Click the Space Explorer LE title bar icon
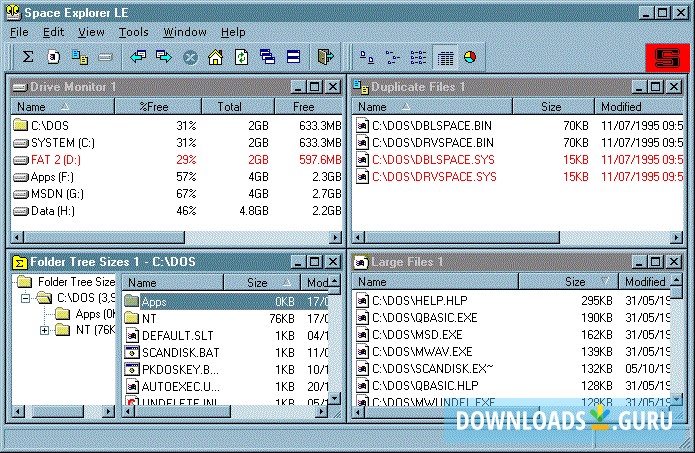The image size is (695, 453). 13,12
